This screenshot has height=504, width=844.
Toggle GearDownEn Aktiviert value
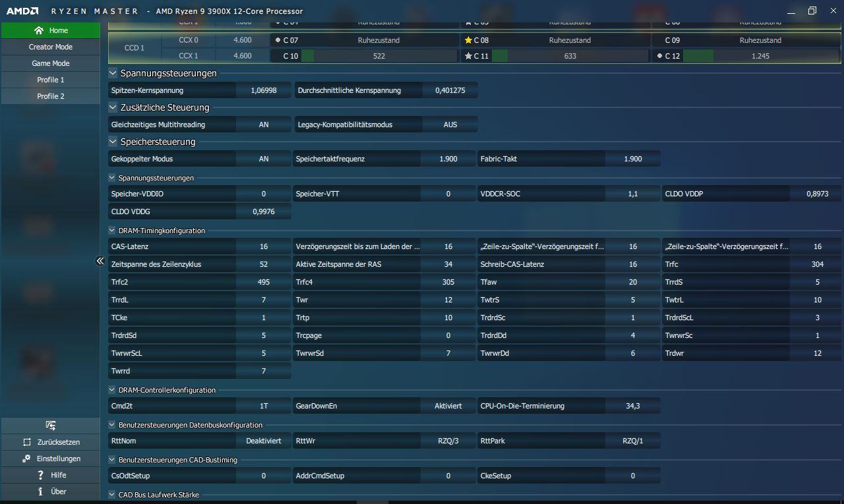click(x=448, y=406)
